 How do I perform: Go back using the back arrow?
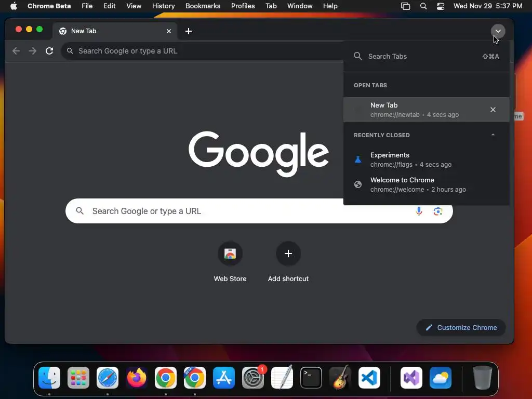16,51
